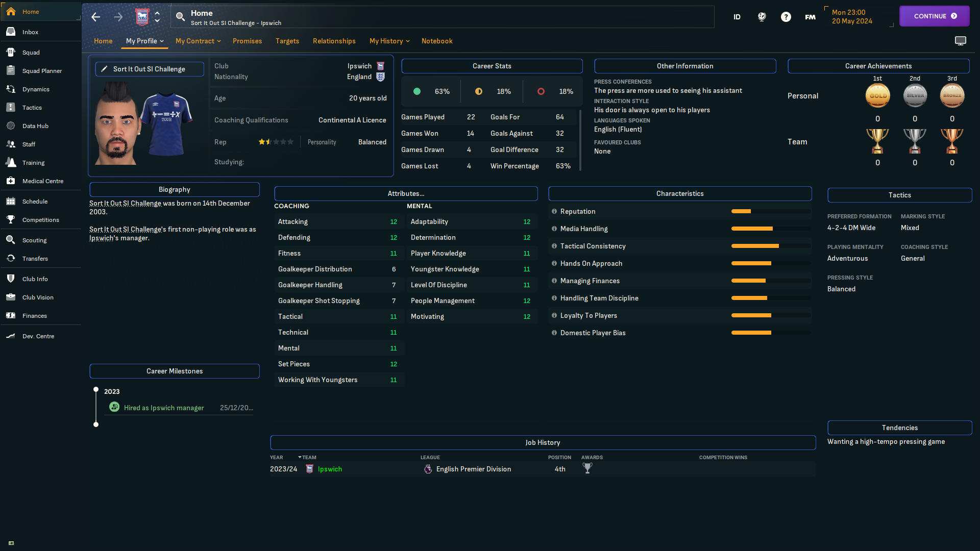
Task: Go back with the left arrow
Action: point(96,17)
